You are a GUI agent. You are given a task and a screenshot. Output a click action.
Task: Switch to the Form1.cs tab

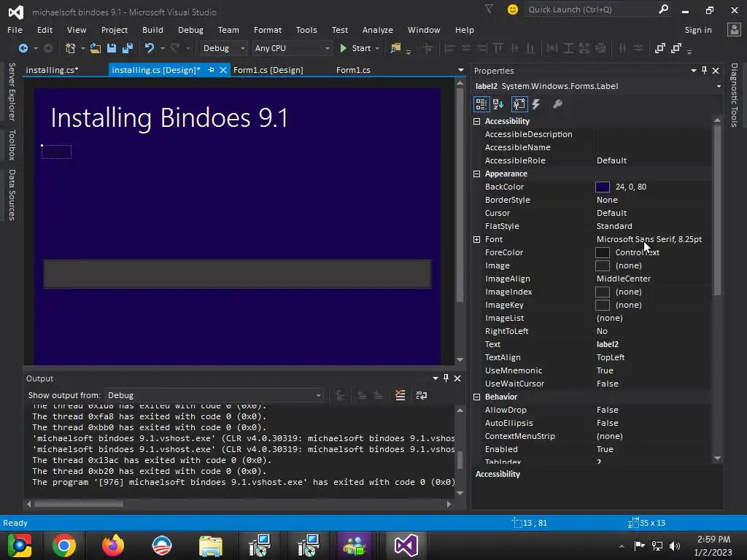[x=353, y=70]
